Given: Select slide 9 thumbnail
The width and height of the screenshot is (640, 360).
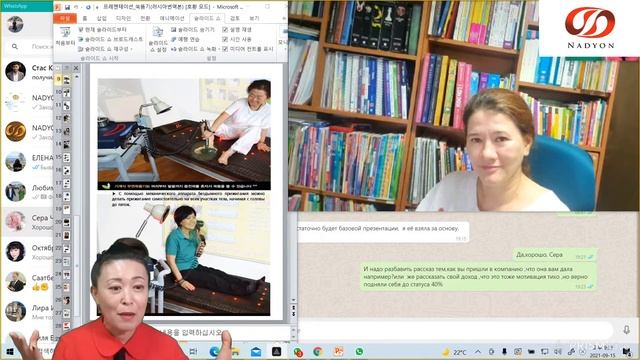Looking at the screenshot, I should click(66, 79).
